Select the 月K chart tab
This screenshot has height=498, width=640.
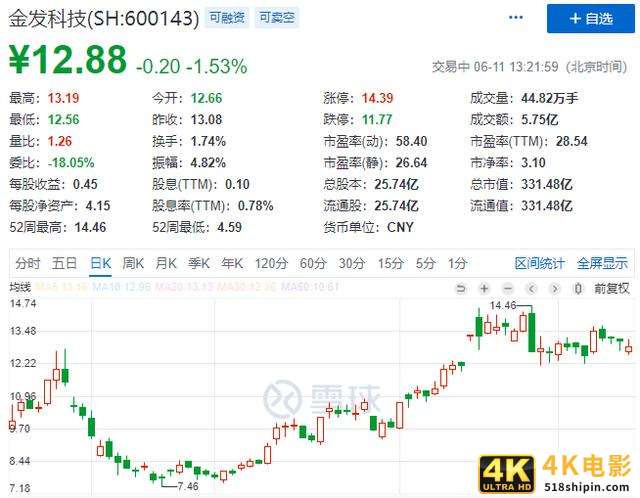pyautogui.click(x=166, y=263)
